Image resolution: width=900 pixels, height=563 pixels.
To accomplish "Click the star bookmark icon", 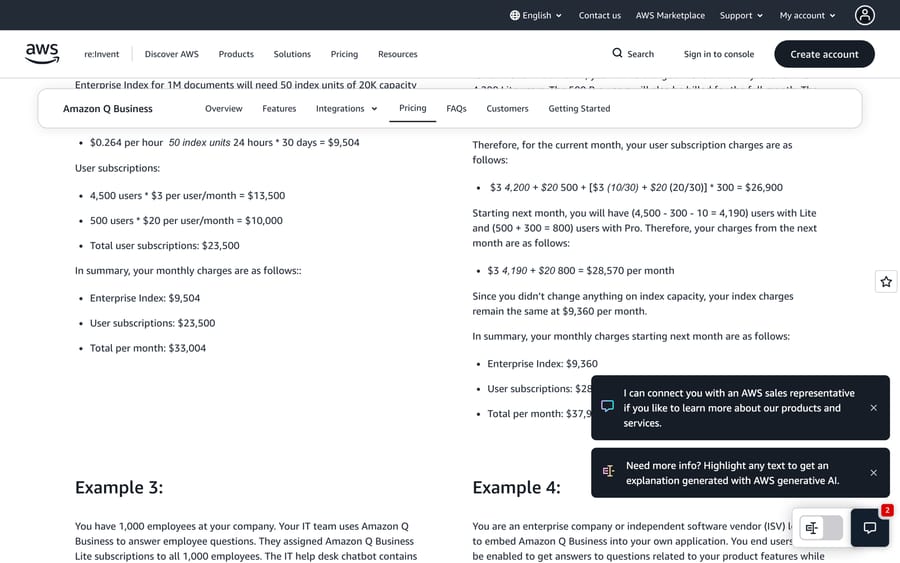I will click(x=886, y=282).
